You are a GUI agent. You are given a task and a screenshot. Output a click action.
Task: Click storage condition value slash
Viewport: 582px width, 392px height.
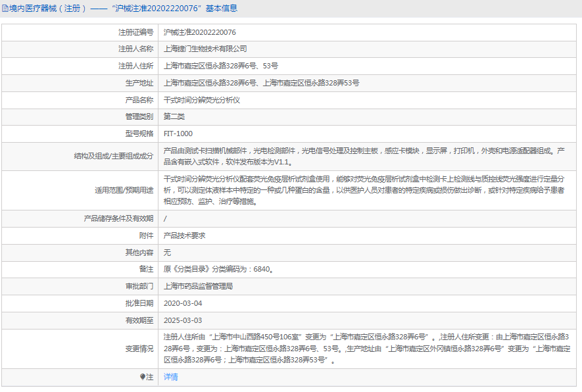click(x=165, y=218)
